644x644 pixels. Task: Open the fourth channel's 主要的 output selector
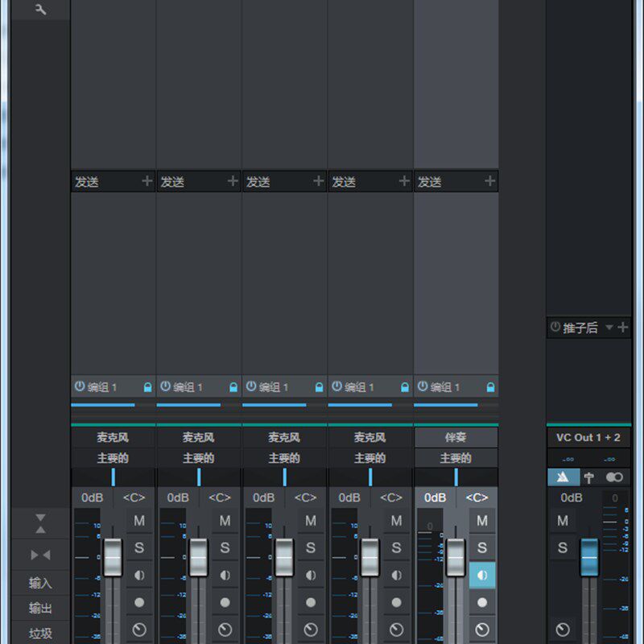pos(370,458)
